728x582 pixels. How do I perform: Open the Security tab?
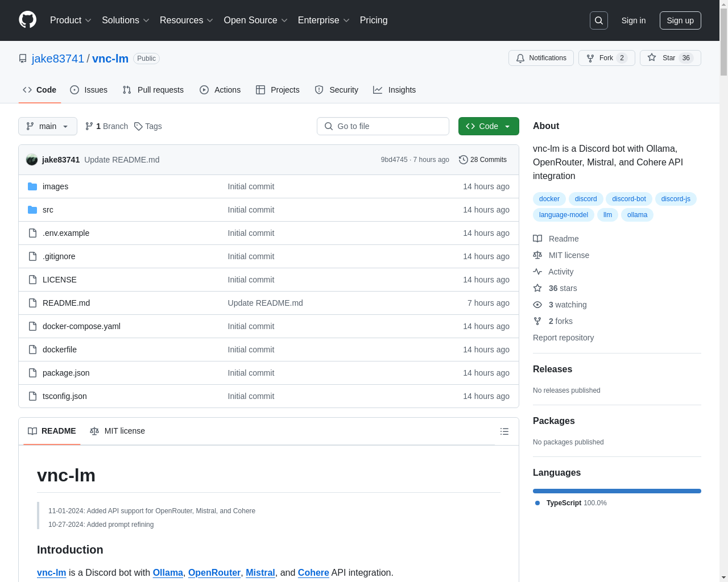tap(337, 90)
